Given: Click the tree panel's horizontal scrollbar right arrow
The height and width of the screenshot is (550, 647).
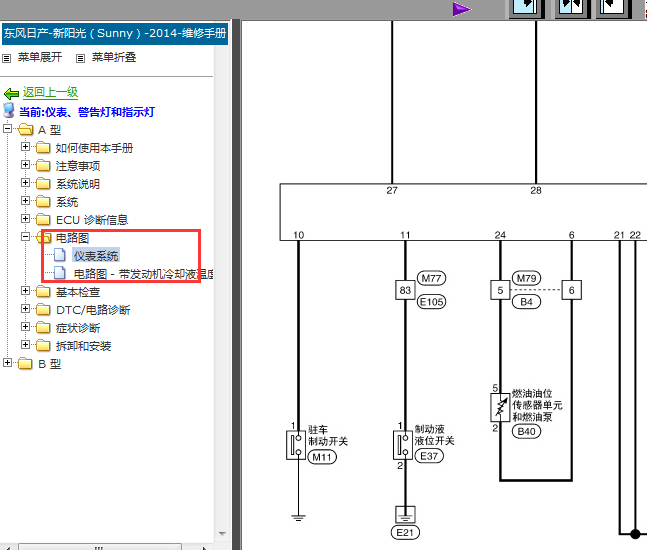Looking at the screenshot, I should tap(204, 547).
